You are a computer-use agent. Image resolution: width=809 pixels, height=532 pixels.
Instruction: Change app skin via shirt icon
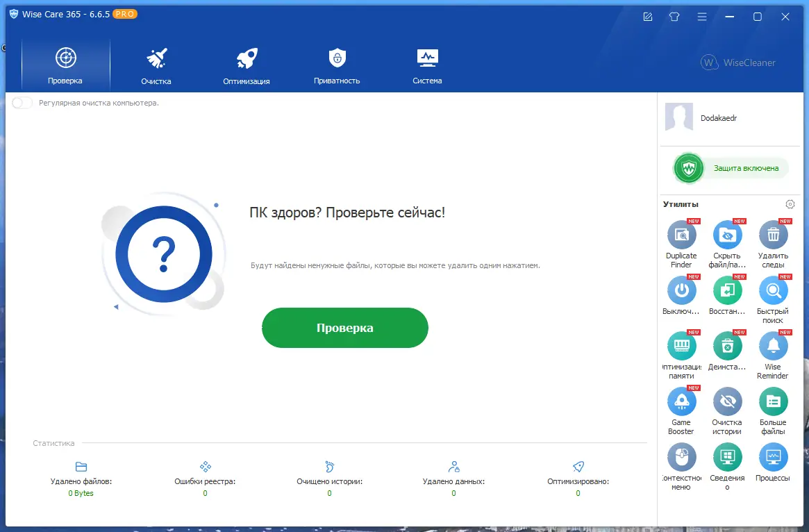[x=674, y=16]
